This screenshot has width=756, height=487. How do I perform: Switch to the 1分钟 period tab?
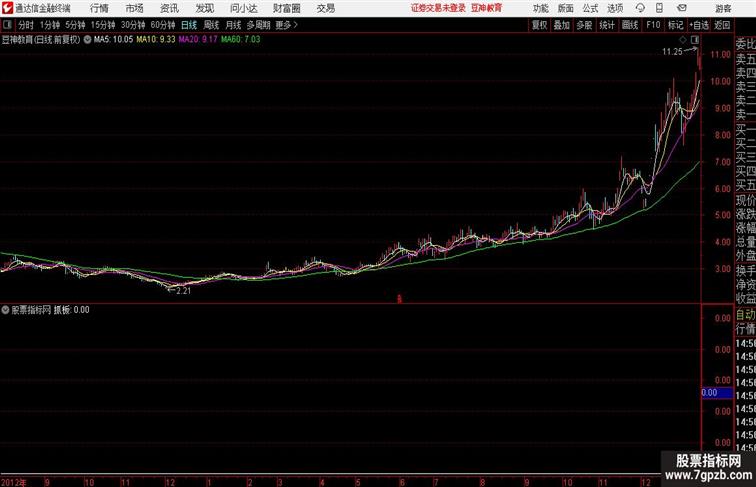click(50, 25)
